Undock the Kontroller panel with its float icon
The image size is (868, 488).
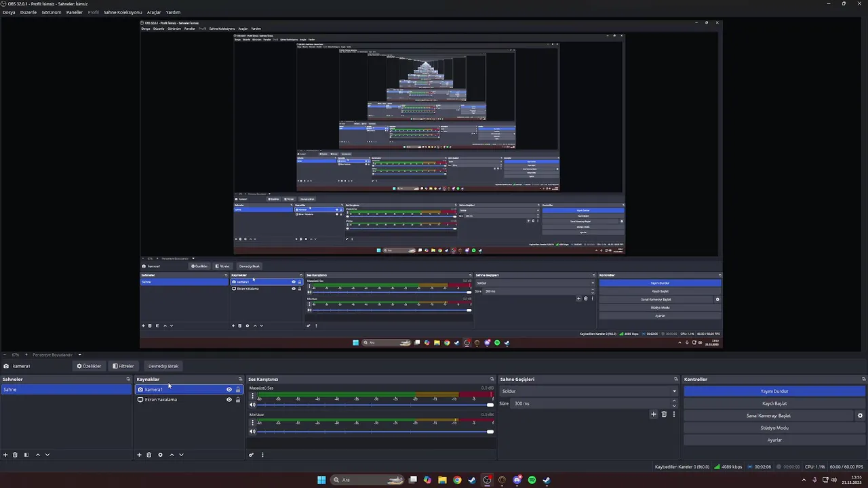tap(863, 380)
